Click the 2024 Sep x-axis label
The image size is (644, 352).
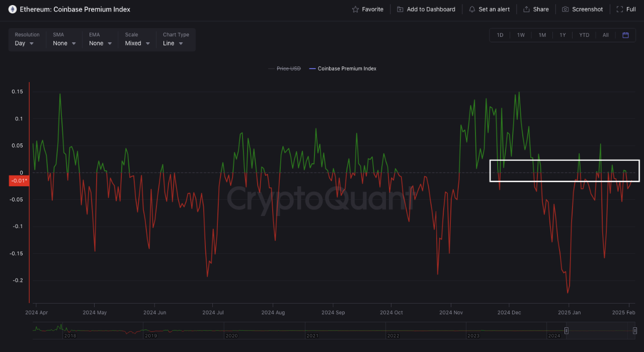point(333,313)
